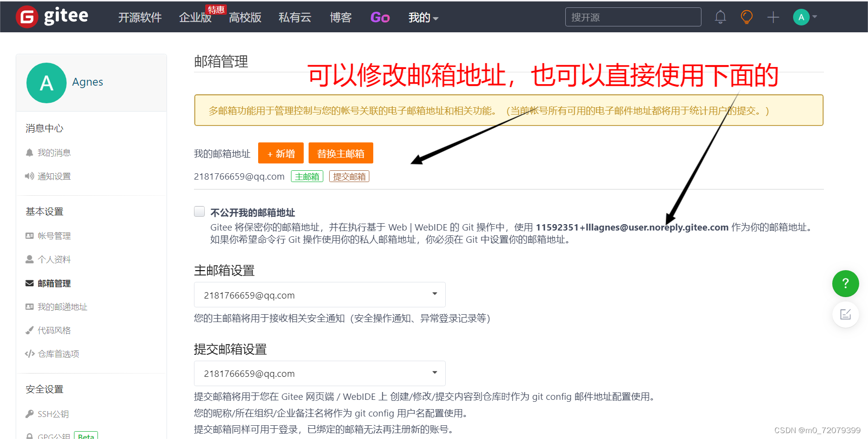Click the person icon beside 个人资料
This screenshot has height=439, width=868.
coord(29,259)
